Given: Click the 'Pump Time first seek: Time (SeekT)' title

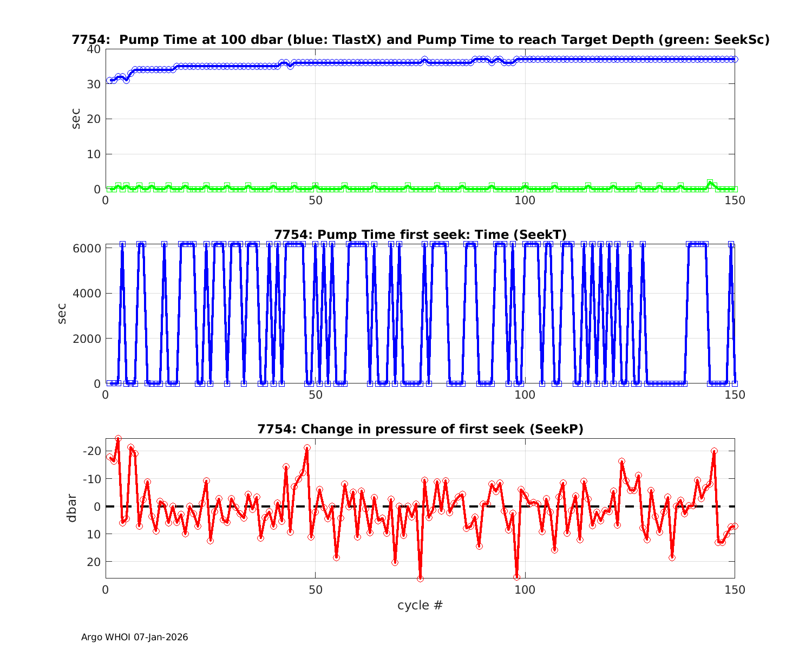Looking at the screenshot, I should coord(420,235).
